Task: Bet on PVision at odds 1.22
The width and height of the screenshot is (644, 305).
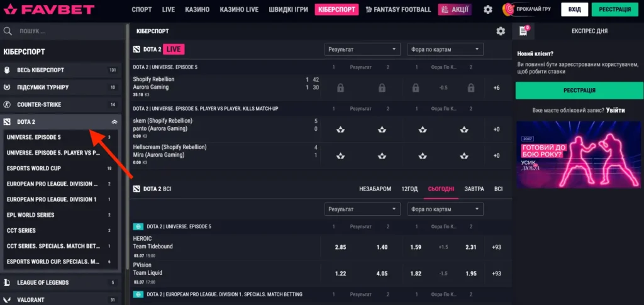Action: (x=340, y=274)
